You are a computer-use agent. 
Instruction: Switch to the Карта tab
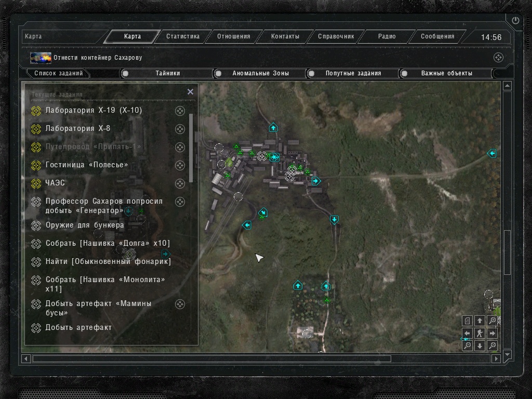coord(132,36)
